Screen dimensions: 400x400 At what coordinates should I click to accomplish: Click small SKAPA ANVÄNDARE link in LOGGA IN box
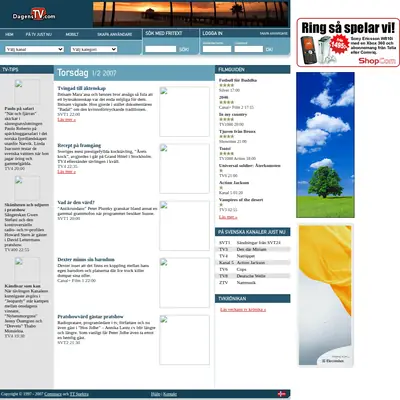pyautogui.click(x=274, y=34)
